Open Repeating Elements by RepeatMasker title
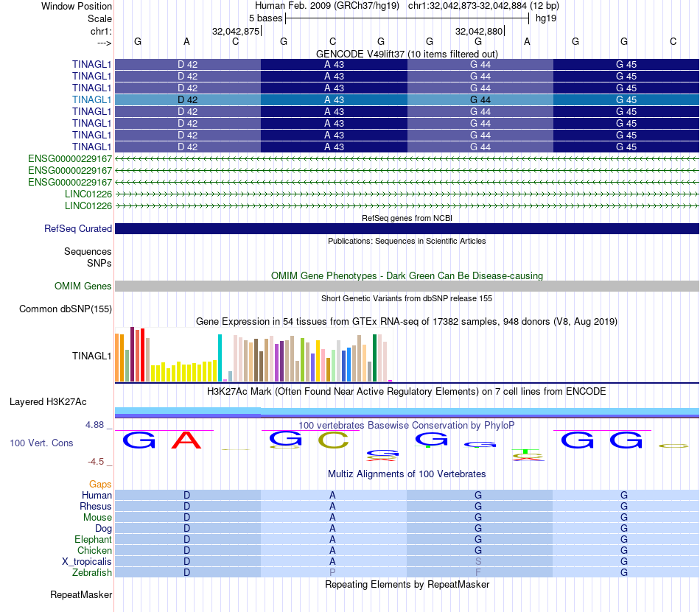700x612 pixels. click(x=407, y=584)
